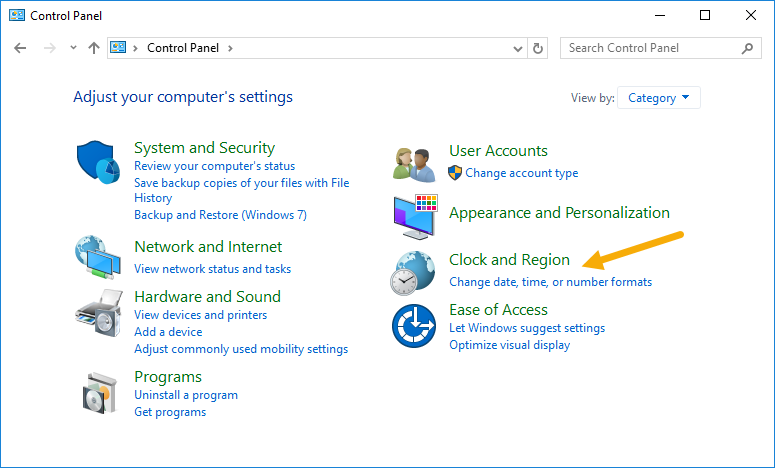The height and width of the screenshot is (468, 775).
Task: Click the Uninstall a program link
Action: point(186,395)
